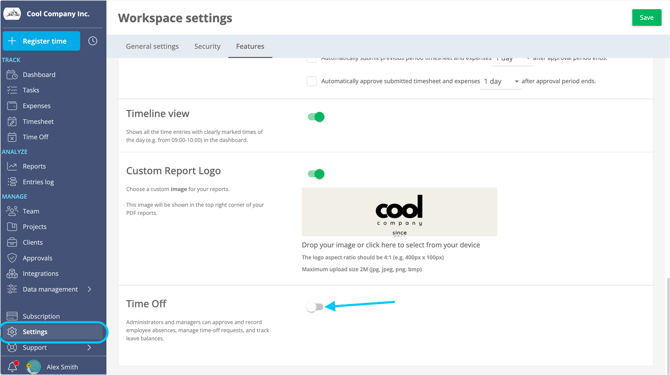Click the green Save button
Image resolution: width=670 pixels, height=375 pixels.
coord(646,18)
